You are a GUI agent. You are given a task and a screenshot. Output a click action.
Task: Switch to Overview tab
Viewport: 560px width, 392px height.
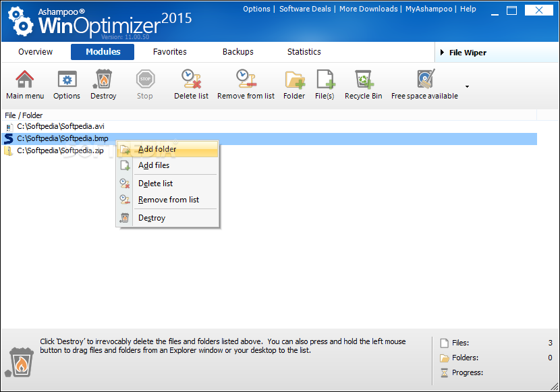35,52
